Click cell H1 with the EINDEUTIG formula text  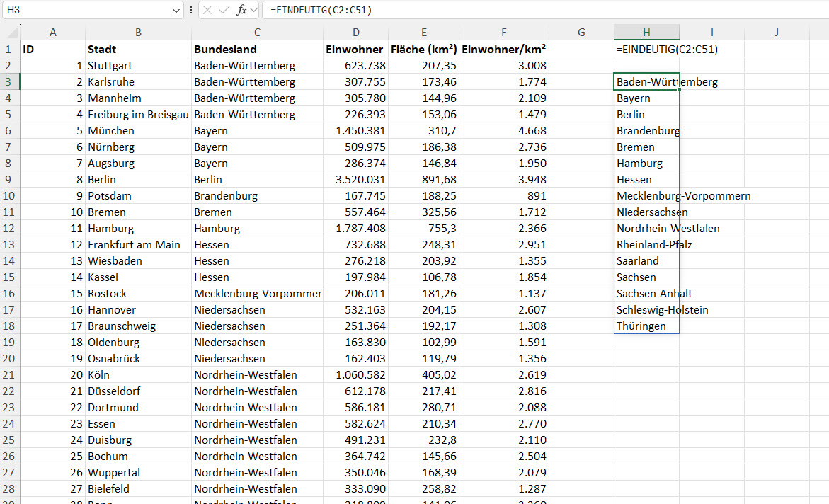pyautogui.click(x=646, y=50)
